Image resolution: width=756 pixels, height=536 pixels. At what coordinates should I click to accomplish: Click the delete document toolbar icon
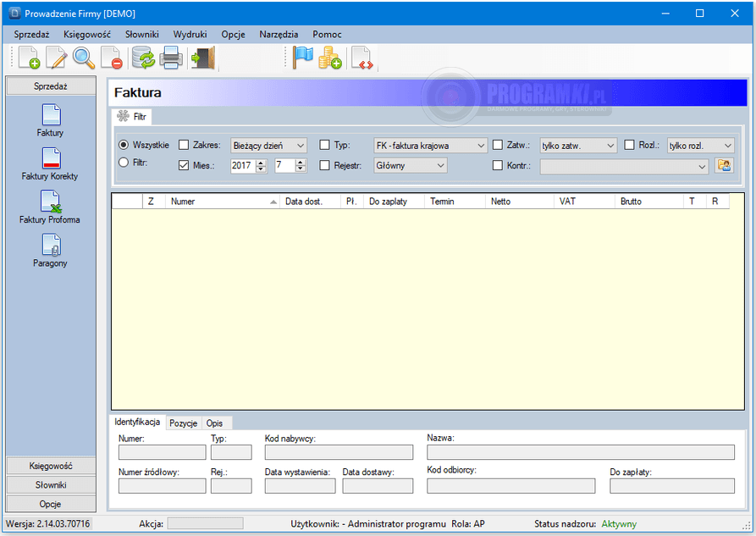[112, 58]
